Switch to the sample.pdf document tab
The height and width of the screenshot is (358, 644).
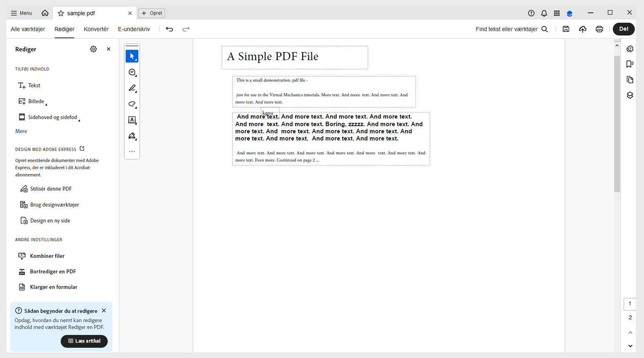95,13
